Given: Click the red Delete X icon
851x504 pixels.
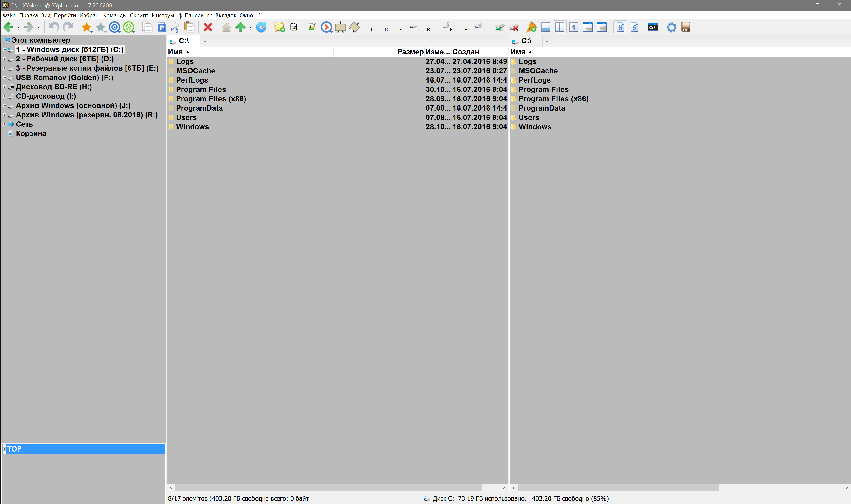Looking at the screenshot, I should 208,27.
